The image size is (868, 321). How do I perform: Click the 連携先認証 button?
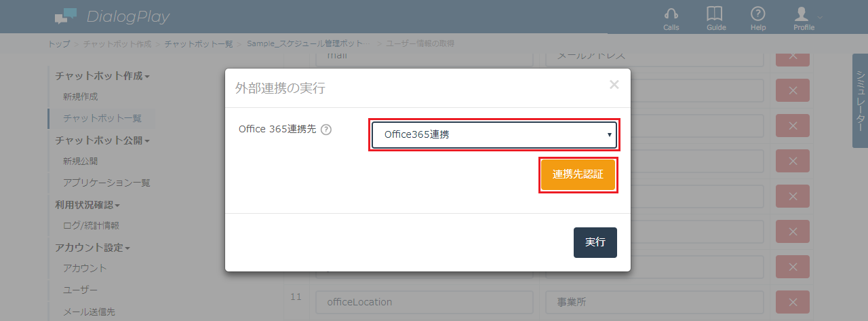[578, 174]
